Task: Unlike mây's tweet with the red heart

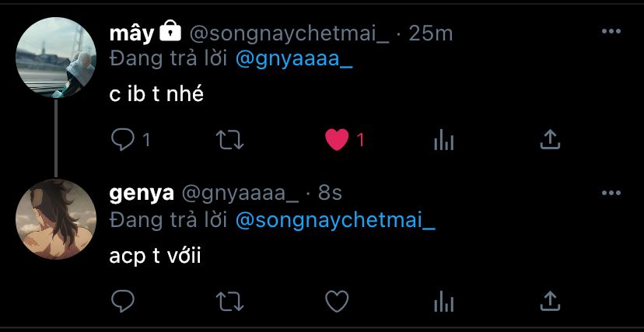Action: point(337,139)
